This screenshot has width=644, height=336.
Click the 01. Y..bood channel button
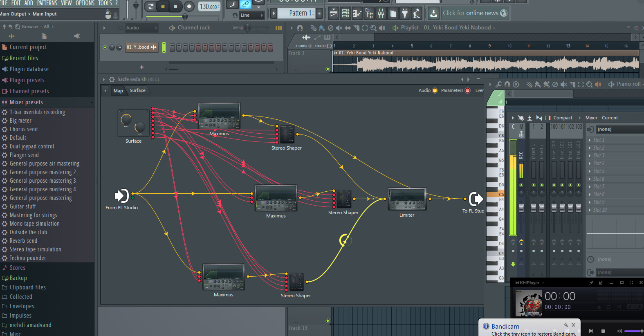(x=141, y=47)
